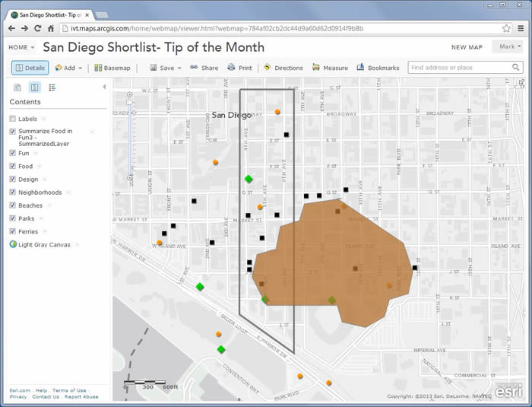The width and height of the screenshot is (532, 407).
Task: Reload the page with the refresh icon
Action: click(38, 29)
